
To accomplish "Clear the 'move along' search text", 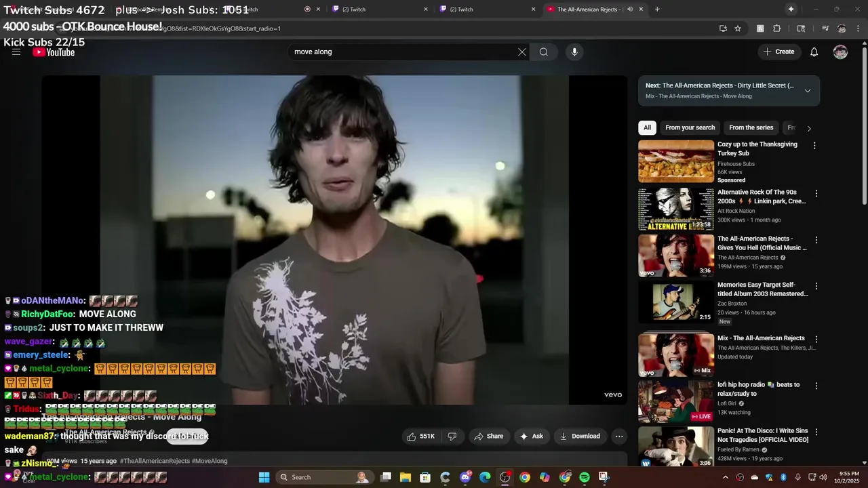I will coord(522,52).
